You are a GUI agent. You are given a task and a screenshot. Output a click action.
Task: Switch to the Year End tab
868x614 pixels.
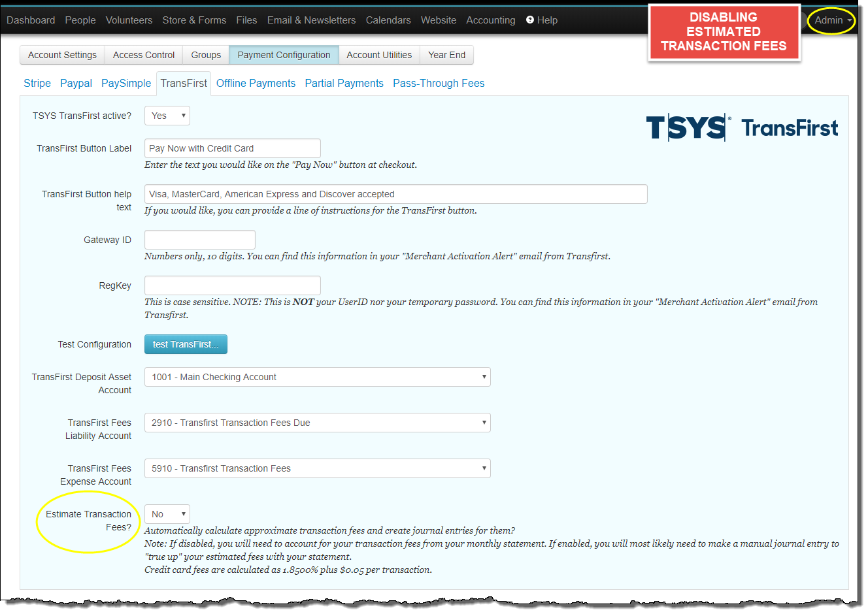pos(447,55)
